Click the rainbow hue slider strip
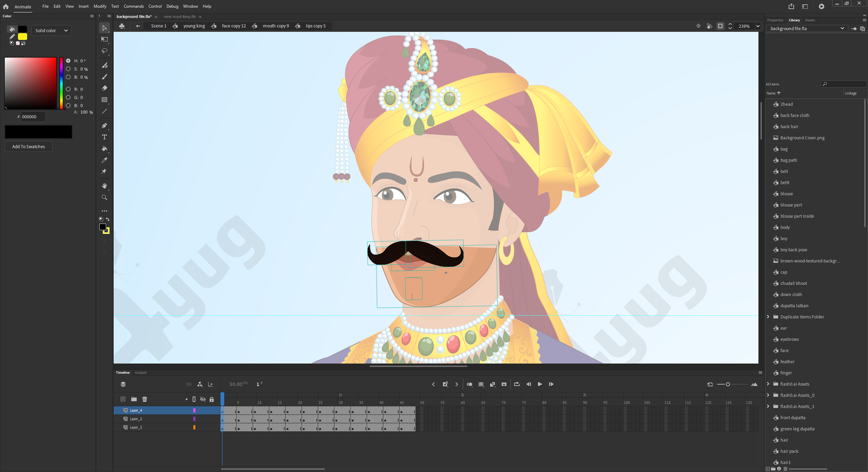 tap(61, 83)
